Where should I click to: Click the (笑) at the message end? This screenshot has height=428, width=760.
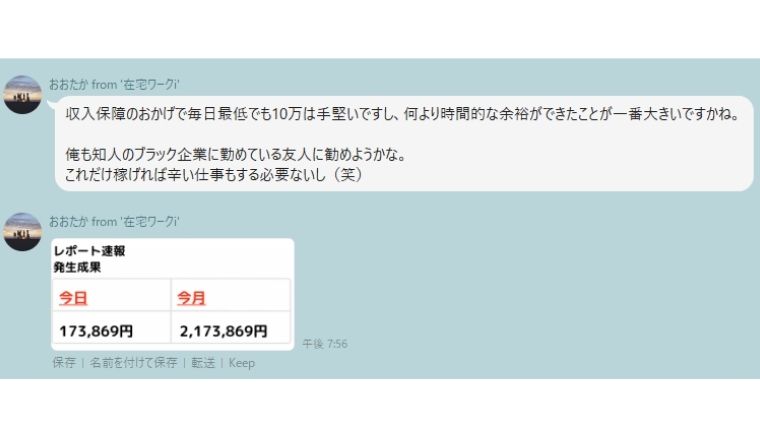[348, 175]
